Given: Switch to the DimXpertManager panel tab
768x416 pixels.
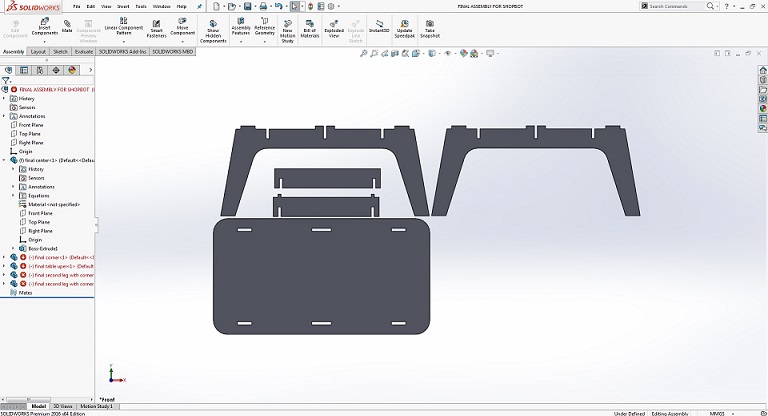Looking at the screenshot, I should pos(56,70).
